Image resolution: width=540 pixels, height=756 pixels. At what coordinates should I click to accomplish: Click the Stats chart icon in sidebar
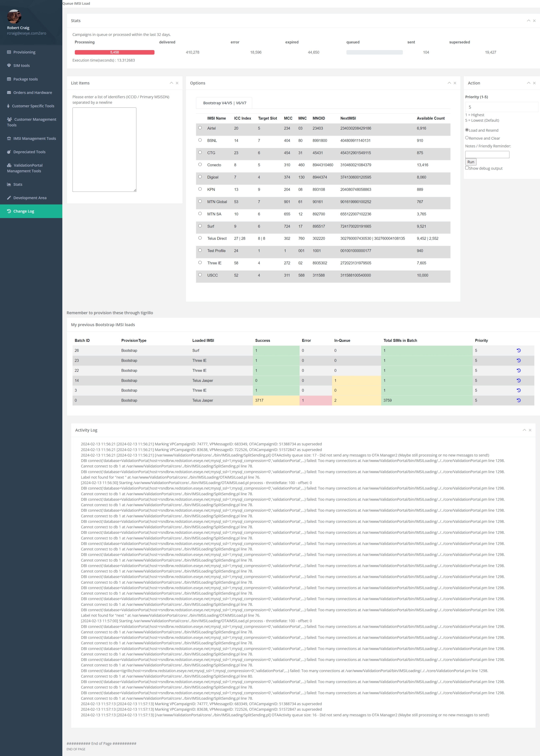[9, 184]
